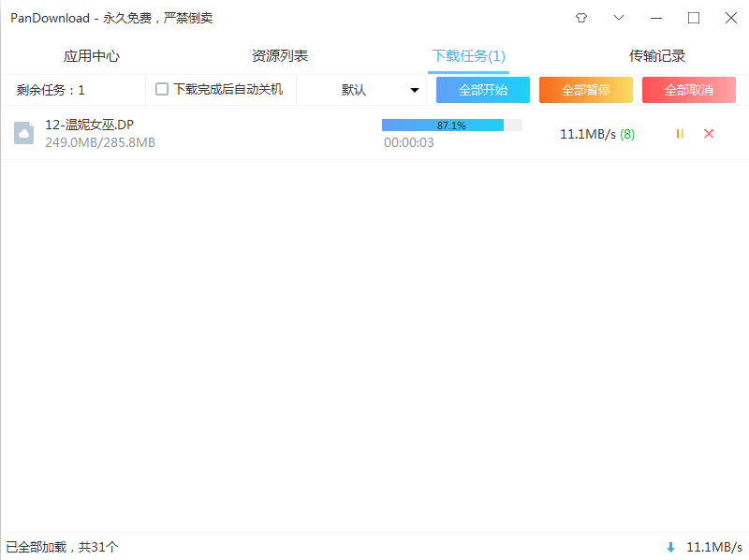Minimize the PanDownload window
Viewport: 749px width, 560px height.
click(x=656, y=18)
